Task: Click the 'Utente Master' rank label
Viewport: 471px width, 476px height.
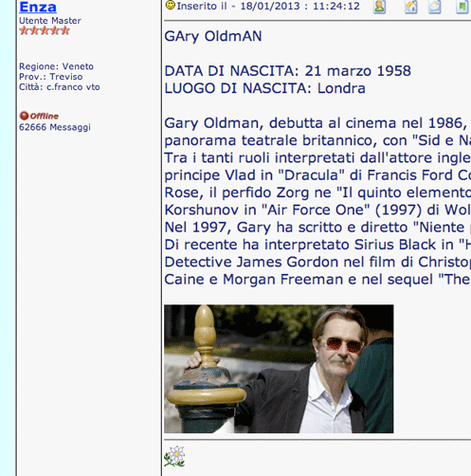Action: click(50, 21)
